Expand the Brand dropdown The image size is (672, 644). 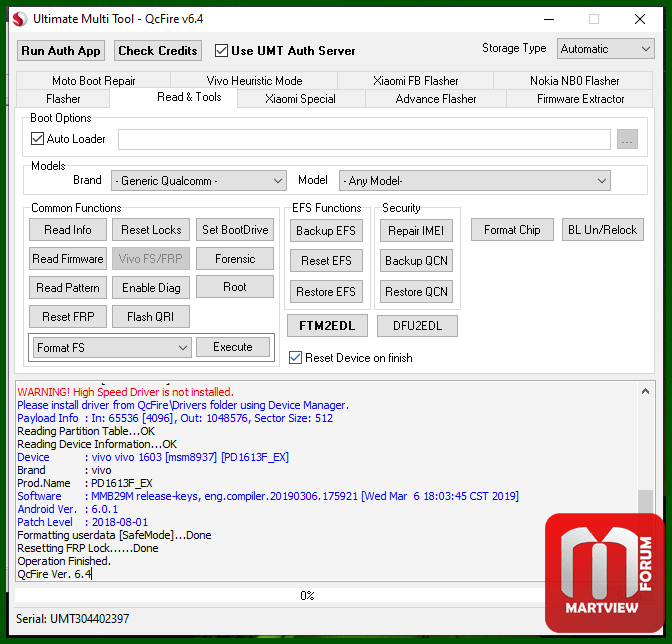(198, 181)
